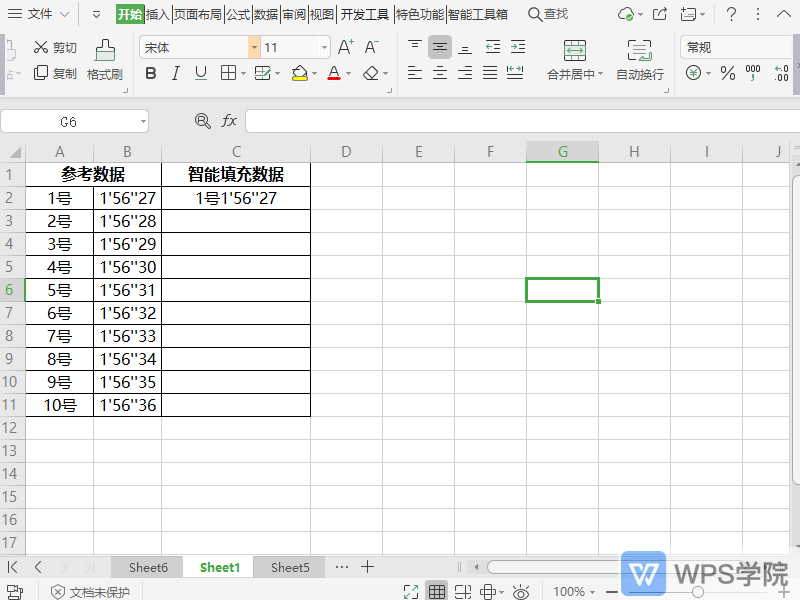Click the 文档未保护 document protection button
Image resolution: width=800 pixels, height=600 pixels.
(x=90, y=592)
